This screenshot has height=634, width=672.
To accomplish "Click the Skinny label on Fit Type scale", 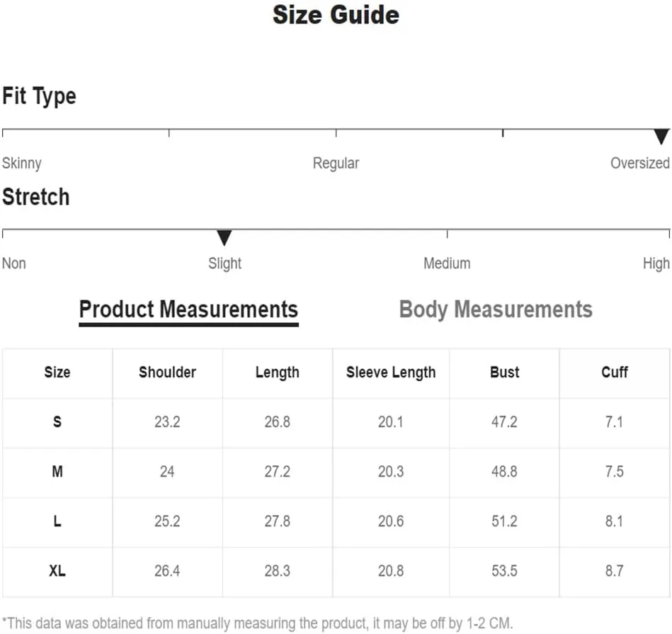I will tap(22, 164).
